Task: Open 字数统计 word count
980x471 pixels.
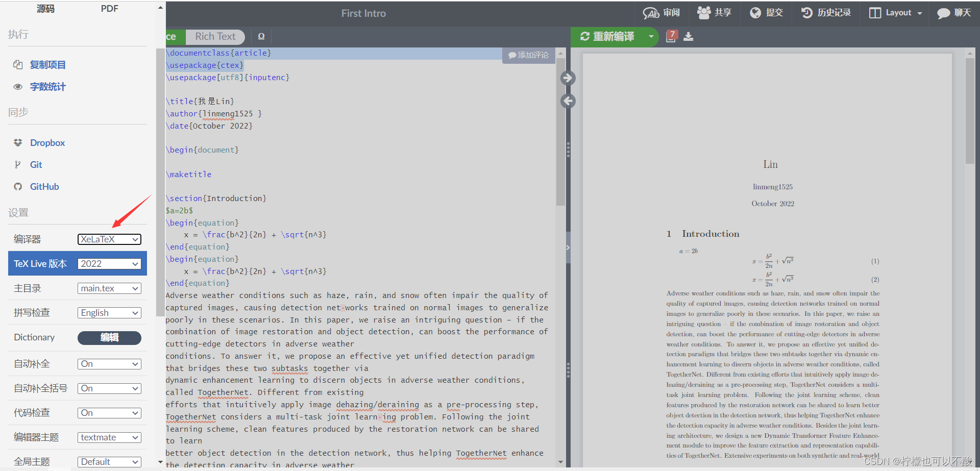Action: (x=47, y=87)
